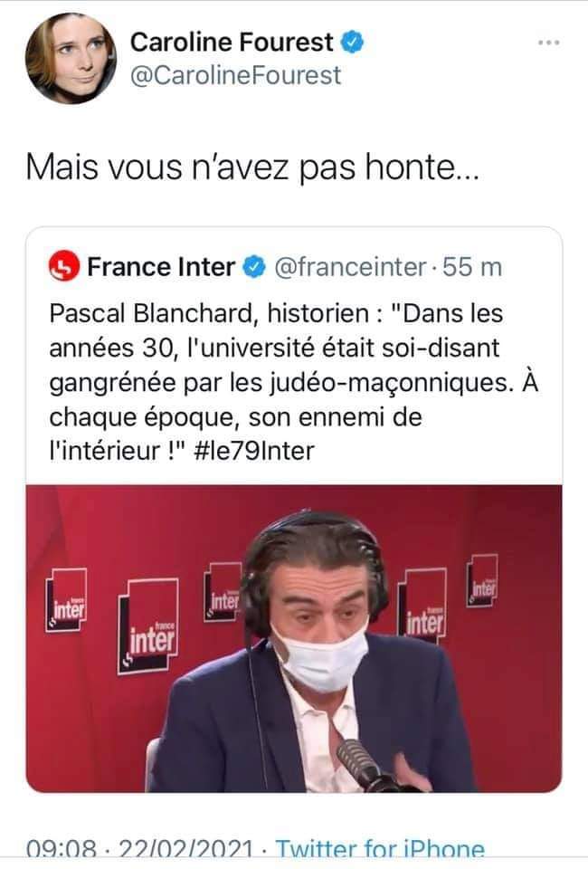
Task: Click the 09:08 · 22/02/2021 tweet timestamp
Action: 139,849
